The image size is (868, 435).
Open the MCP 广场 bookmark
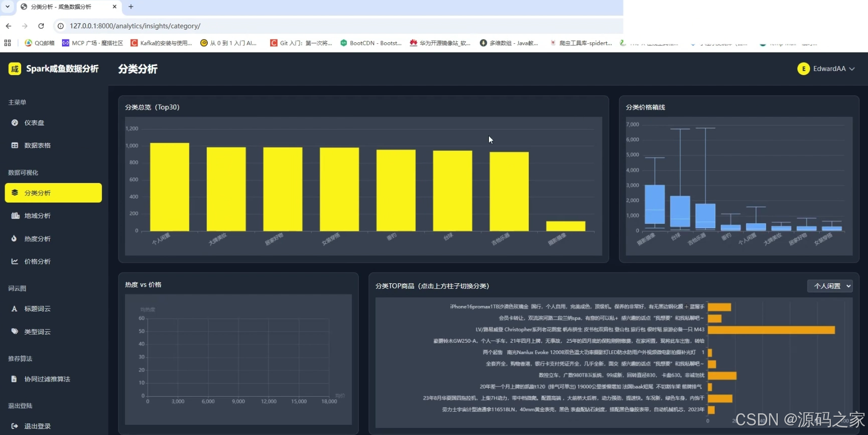pyautogui.click(x=92, y=43)
